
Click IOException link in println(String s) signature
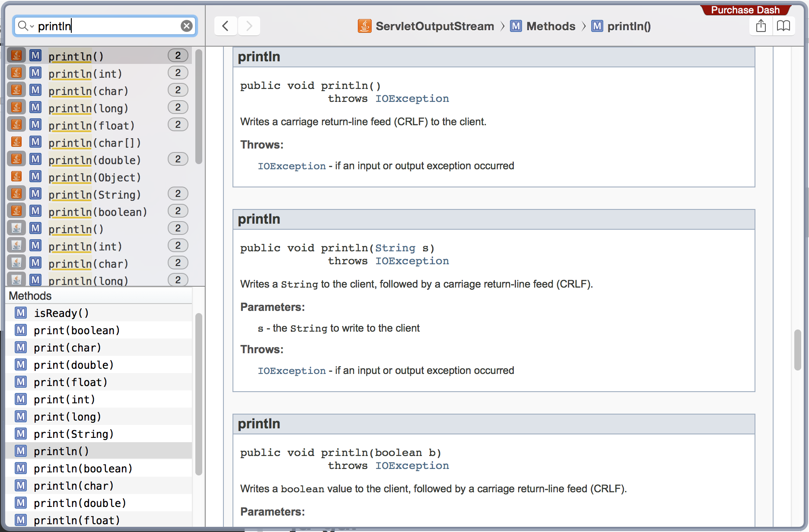click(412, 261)
